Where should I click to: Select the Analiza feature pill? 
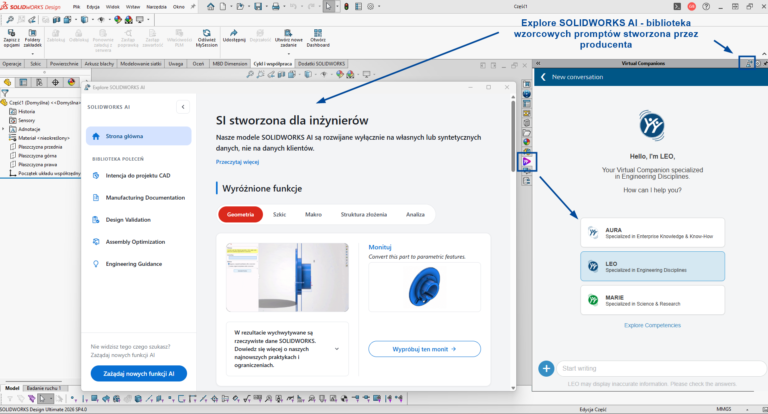(x=415, y=215)
